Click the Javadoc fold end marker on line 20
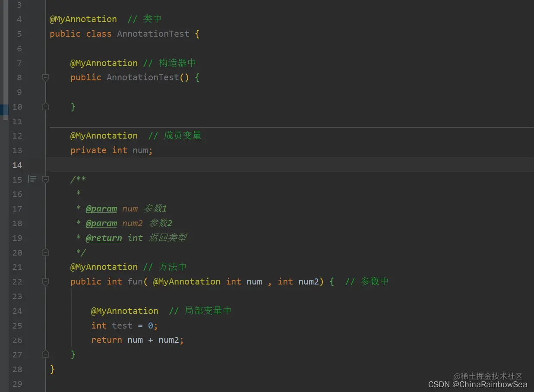This screenshot has height=392, width=534. click(45, 252)
